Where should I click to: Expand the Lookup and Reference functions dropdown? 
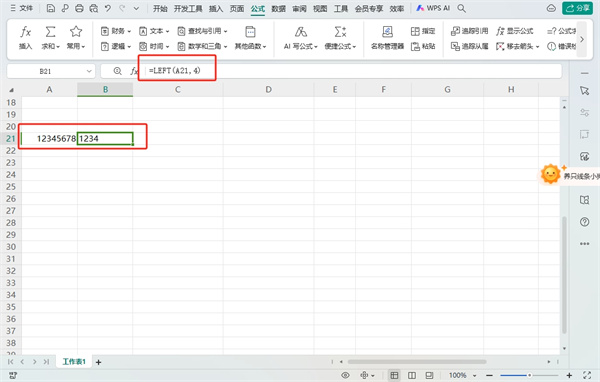point(202,31)
